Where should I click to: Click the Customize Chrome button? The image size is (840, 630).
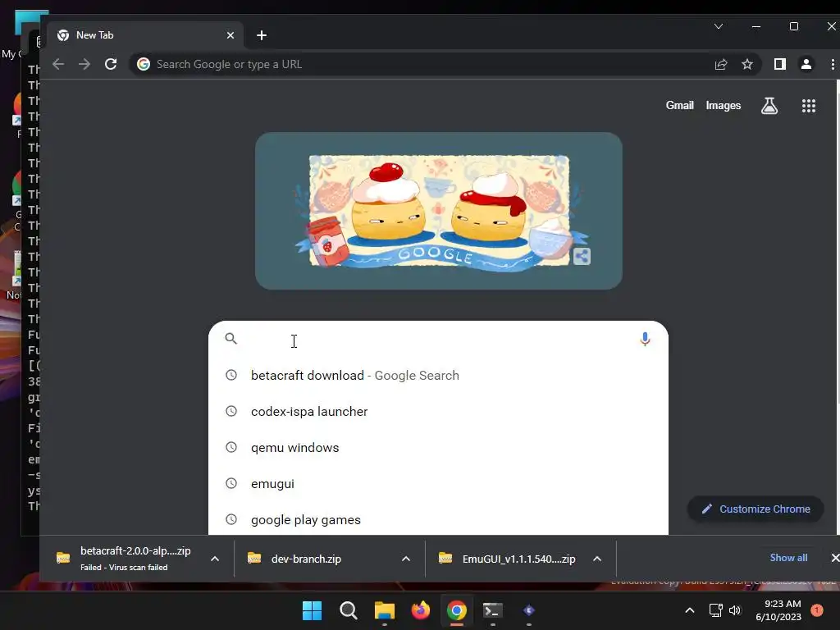[756, 509]
